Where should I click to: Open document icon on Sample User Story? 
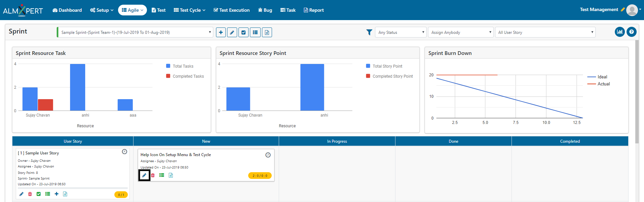pyautogui.click(x=65, y=194)
